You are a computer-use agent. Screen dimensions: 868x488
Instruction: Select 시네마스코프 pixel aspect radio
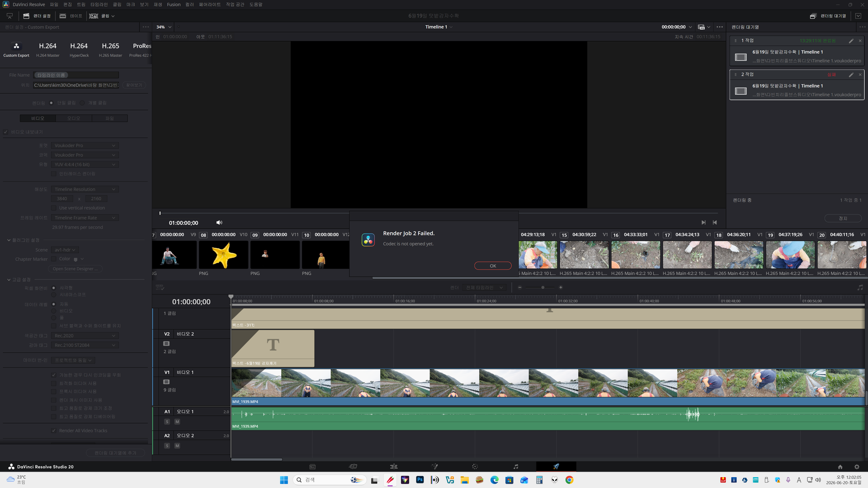[x=54, y=295]
